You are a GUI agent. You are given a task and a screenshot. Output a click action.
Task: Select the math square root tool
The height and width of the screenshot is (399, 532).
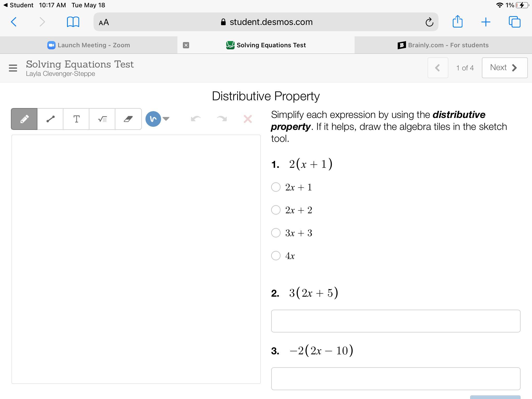pyautogui.click(x=102, y=119)
